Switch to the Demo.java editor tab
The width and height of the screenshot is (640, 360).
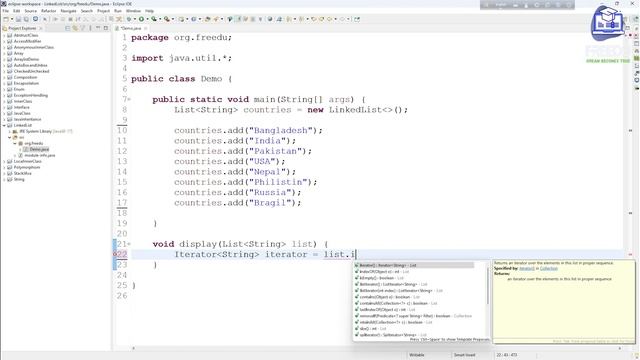pos(131,28)
